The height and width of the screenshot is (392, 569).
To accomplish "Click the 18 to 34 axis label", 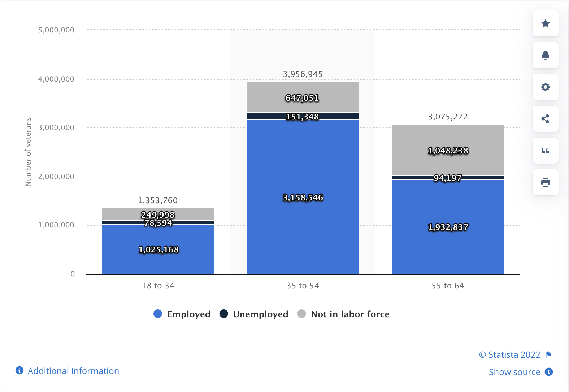I will 158,286.
